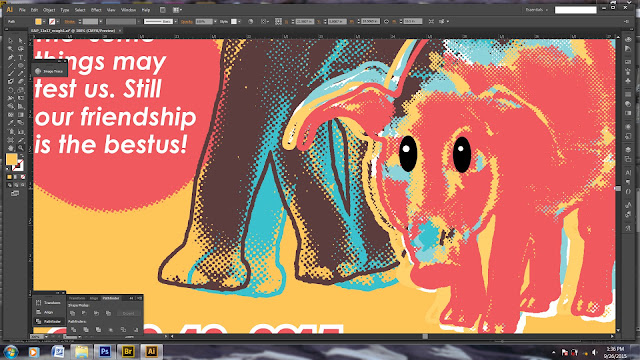Viewport: 640px width, 360px height.
Task: Click Intersect in Shape Modes
Action: click(96, 313)
